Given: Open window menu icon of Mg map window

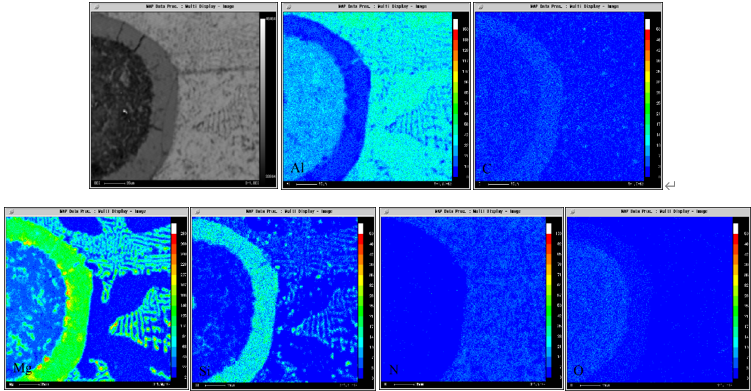Looking at the screenshot, I should click(x=11, y=211).
